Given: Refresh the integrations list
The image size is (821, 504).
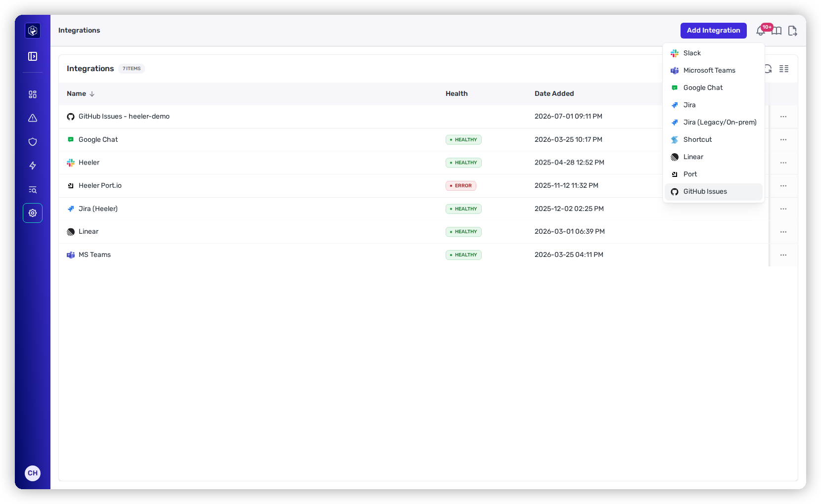Looking at the screenshot, I should coord(768,69).
